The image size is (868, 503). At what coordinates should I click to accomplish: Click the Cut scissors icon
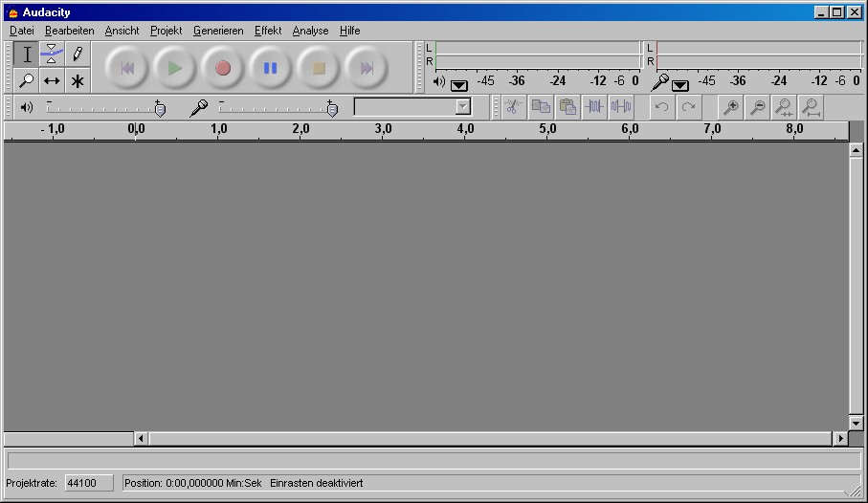tap(514, 107)
